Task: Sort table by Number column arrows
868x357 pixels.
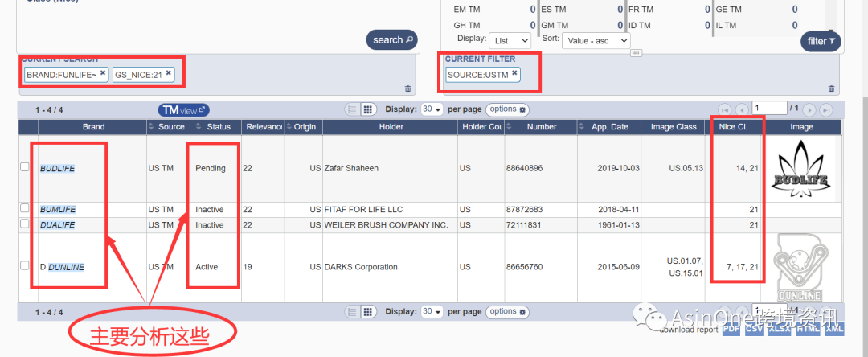Action: (x=509, y=127)
